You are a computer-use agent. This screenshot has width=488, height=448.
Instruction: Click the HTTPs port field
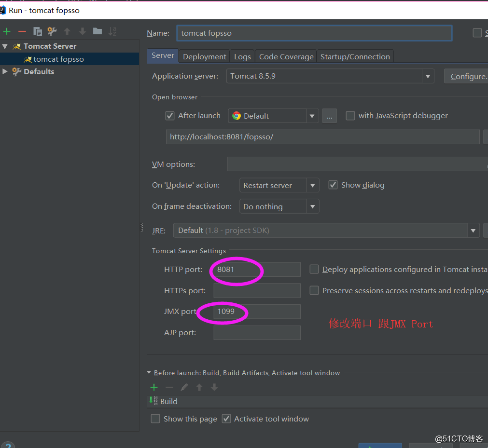point(257,290)
